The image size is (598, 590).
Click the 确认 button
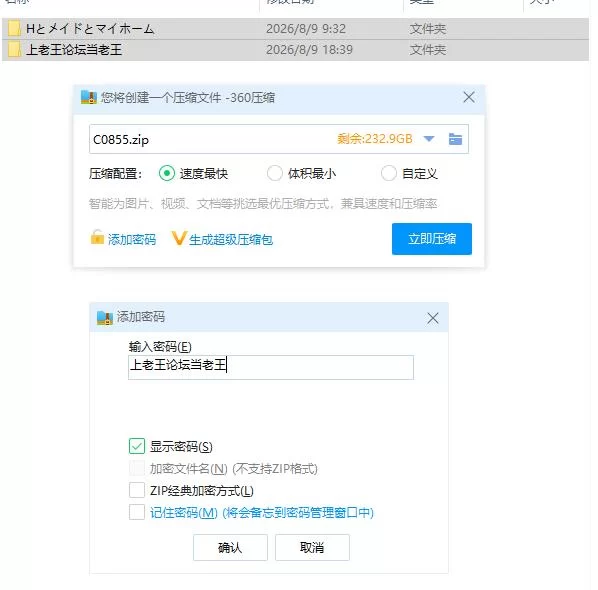[x=230, y=548]
